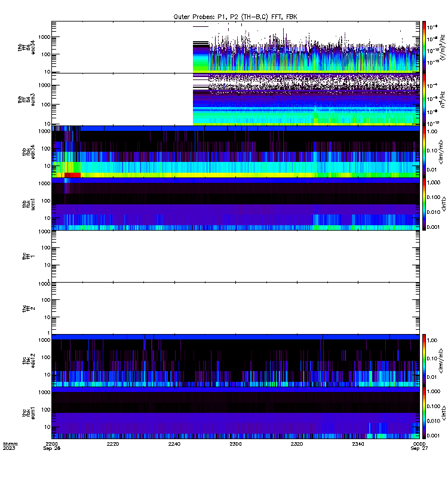Click the "thc fbk scm1" y-axis label
The width and height of the screenshot is (448, 478).
coord(28,413)
